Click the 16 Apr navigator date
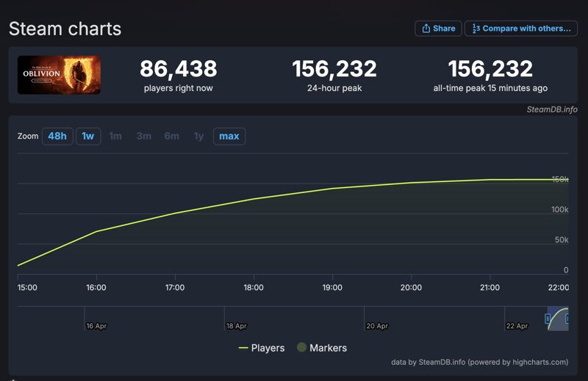The image size is (588, 381). click(96, 326)
